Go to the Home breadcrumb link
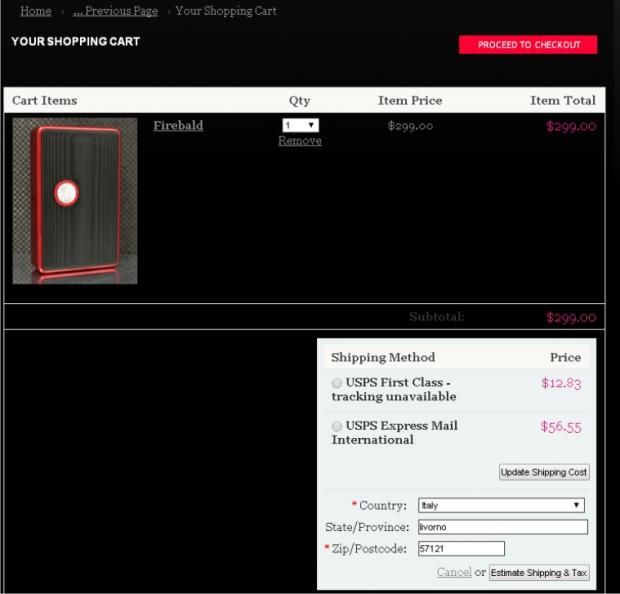The height and width of the screenshot is (594, 620). click(36, 11)
